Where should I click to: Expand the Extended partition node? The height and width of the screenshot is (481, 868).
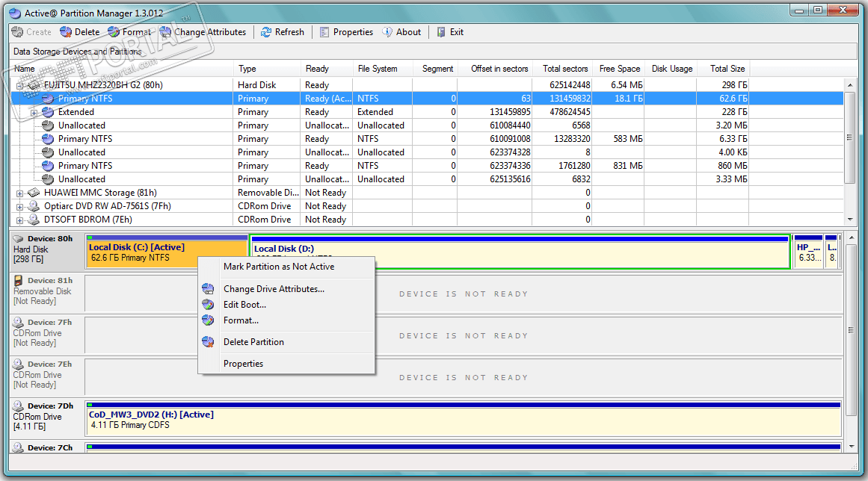coord(34,113)
